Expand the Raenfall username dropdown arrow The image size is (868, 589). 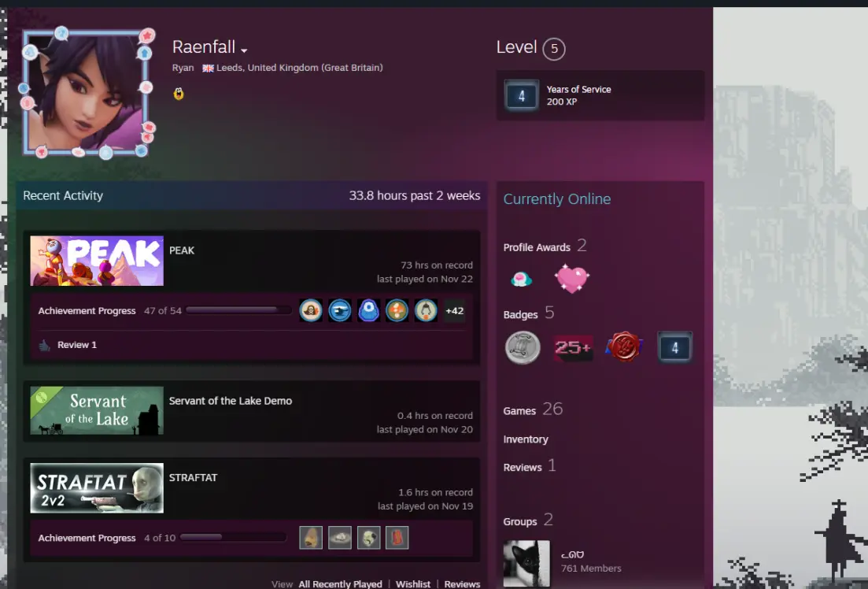(244, 51)
